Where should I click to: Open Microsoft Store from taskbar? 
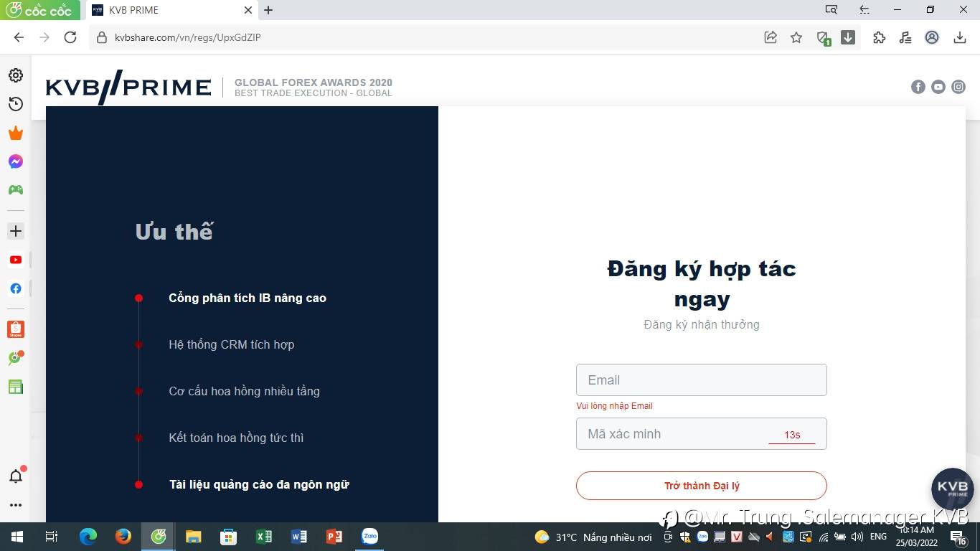pos(228,537)
